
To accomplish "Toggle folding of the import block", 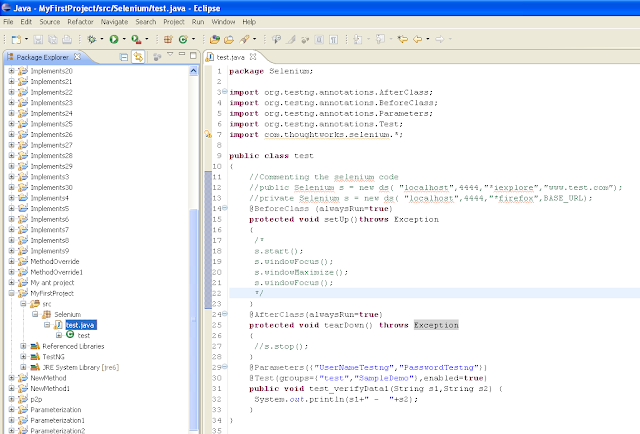I will [x=224, y=92].
